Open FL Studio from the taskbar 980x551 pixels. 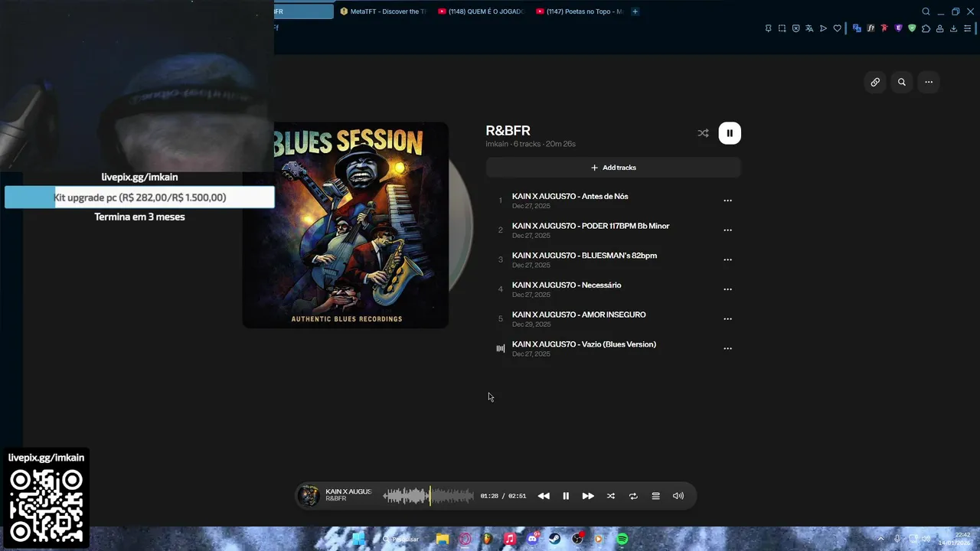point(488,539)
